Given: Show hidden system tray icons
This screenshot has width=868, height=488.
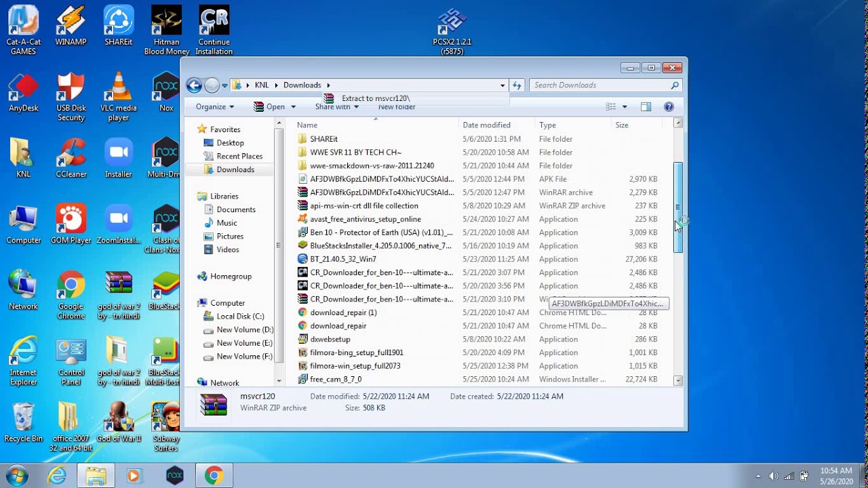Looking at the screenshot, I should tap(758, 476).
